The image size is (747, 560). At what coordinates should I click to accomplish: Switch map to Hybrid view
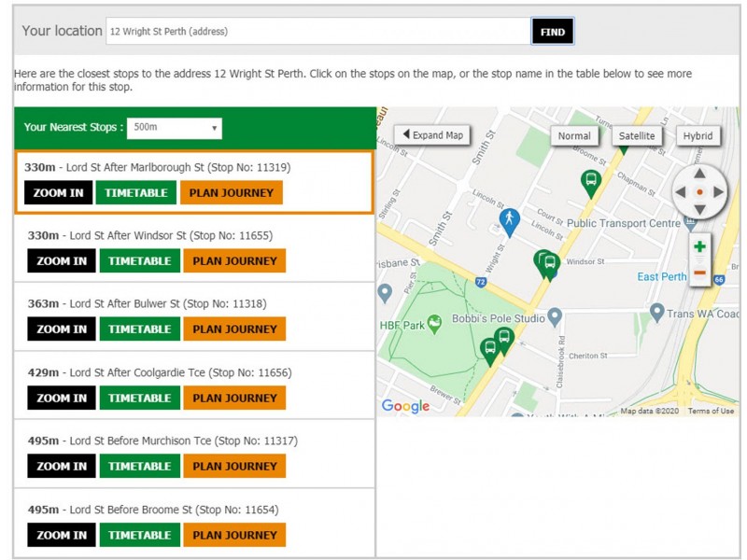coord(698,136)
